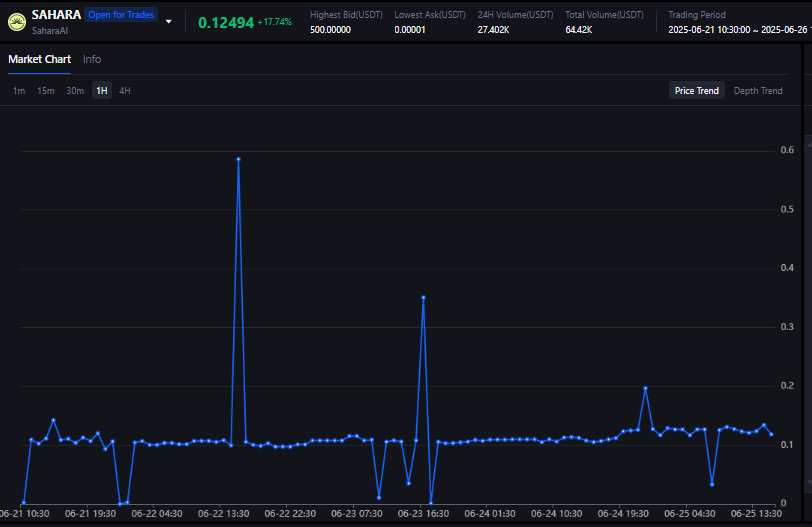Click the current price 0.12494

point(226,23)
